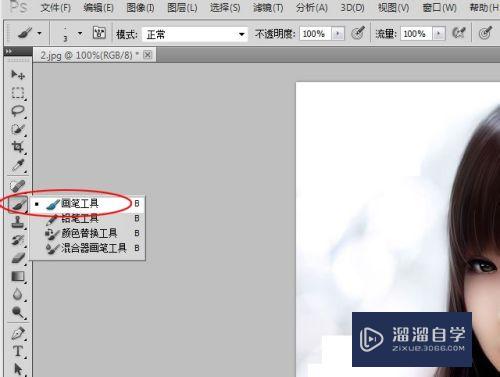Select the Lasso tool

pyautogui.click(x=18, y=111)
